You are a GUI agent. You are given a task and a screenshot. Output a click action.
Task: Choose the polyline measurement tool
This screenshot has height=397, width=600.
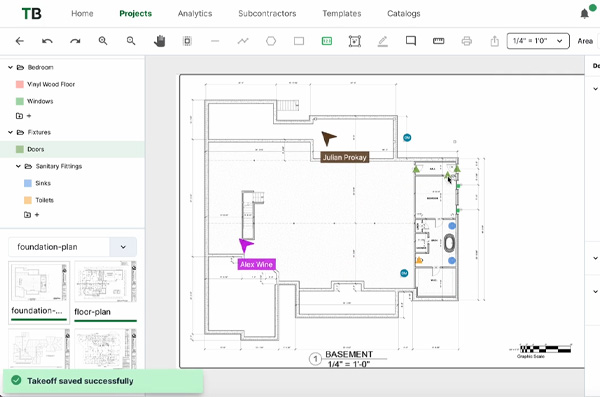click(x=243, y=41)
